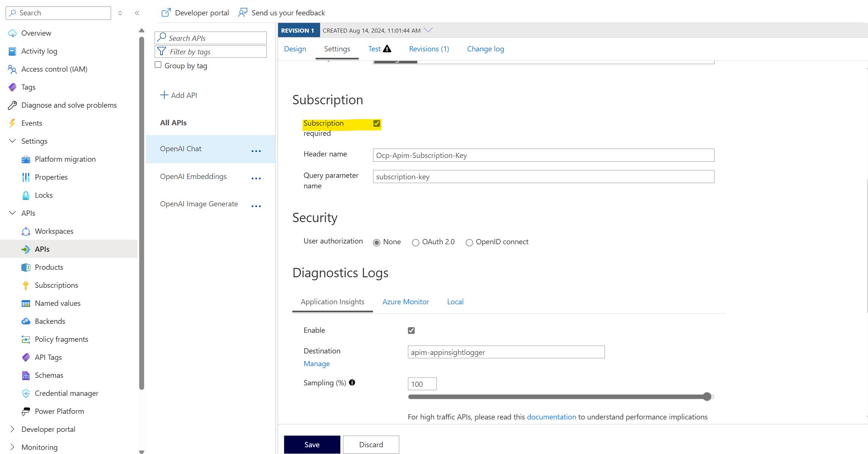
Task: Open OpenAI Chat ellipsis menu
Action: click(x=256, y=151)
